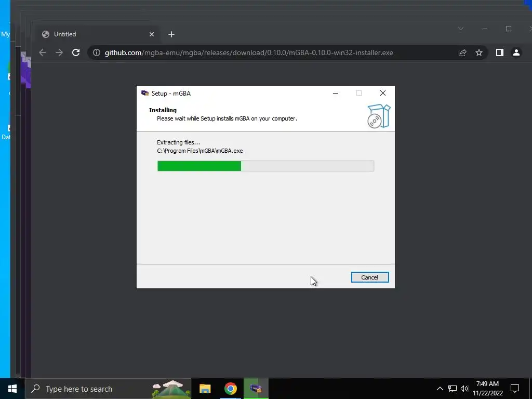Viewport: 532px width, 399px height.
Task: Minimize the Chrome window
Action: (485, 29)
